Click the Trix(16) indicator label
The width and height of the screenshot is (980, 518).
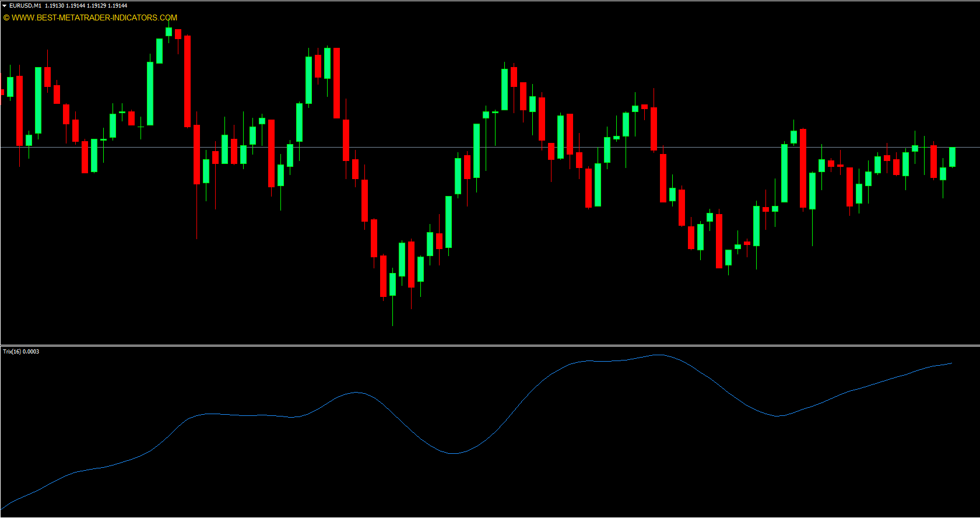pos(12,352)
